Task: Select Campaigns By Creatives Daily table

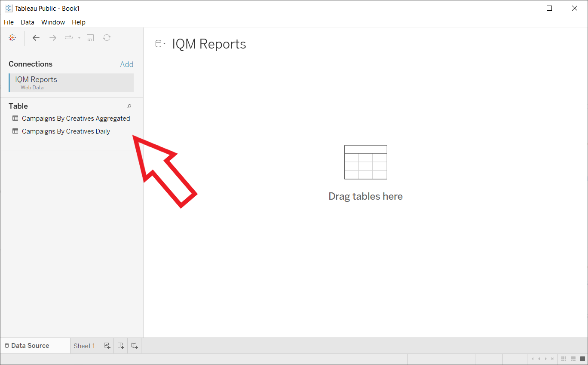Action: [66, 131]
